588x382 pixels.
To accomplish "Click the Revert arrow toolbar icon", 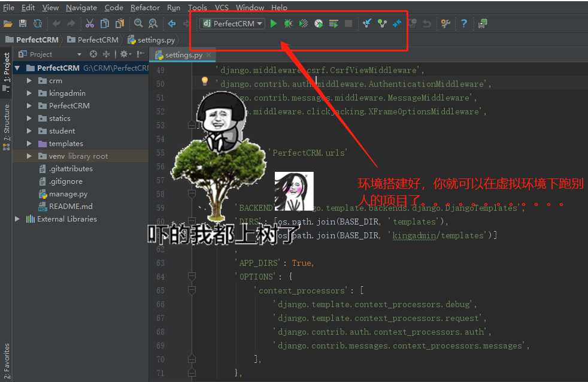I will click(427, 23).
